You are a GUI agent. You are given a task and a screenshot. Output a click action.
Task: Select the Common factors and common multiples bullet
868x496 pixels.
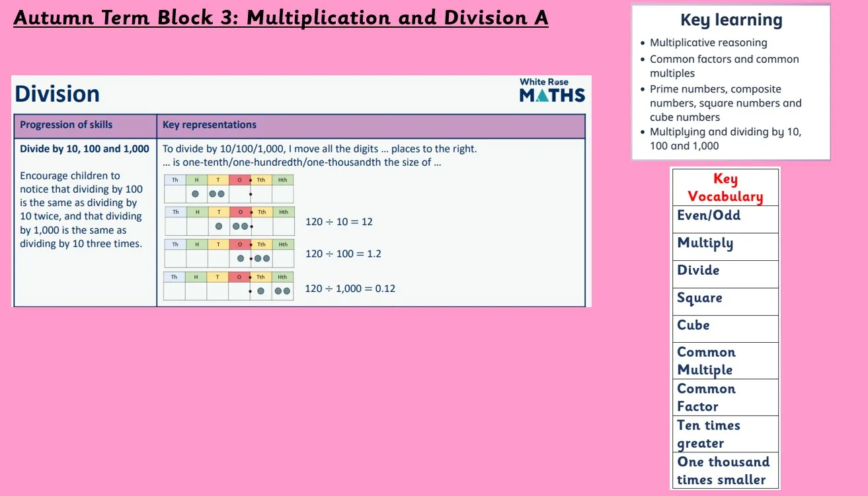click(x=724, y=66)
